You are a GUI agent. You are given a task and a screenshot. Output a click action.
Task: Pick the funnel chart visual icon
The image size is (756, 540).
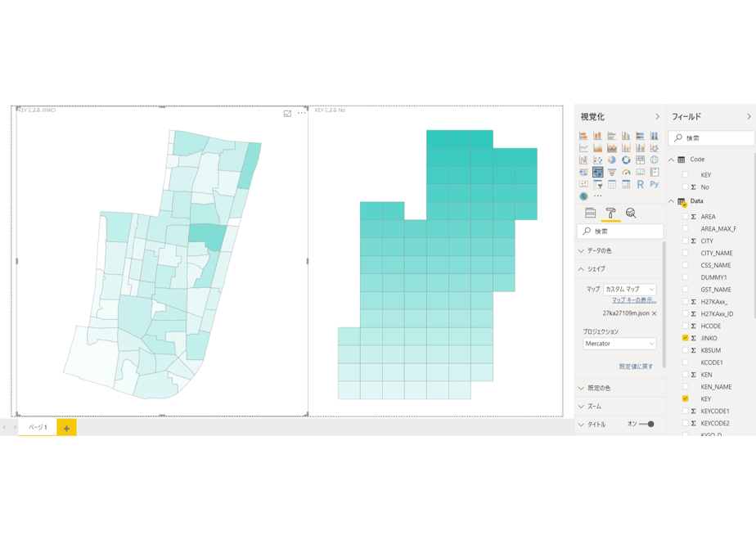pos(612,172)
